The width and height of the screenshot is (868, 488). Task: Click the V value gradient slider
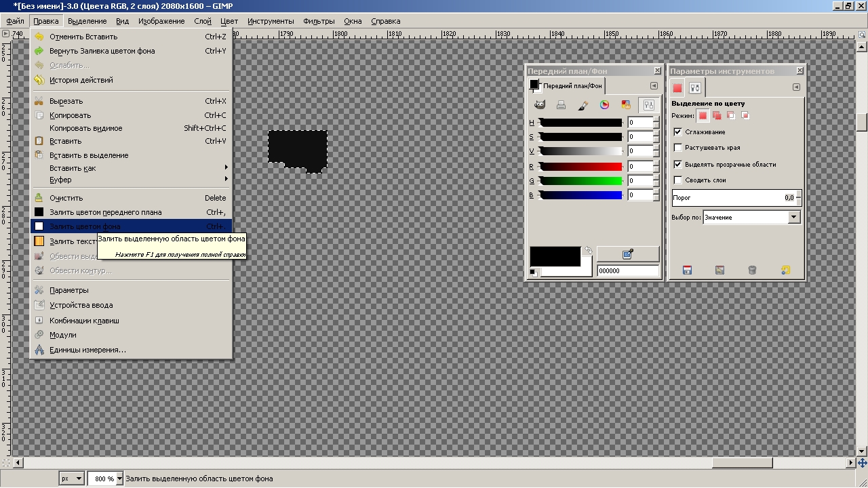(x=580, y=151)
